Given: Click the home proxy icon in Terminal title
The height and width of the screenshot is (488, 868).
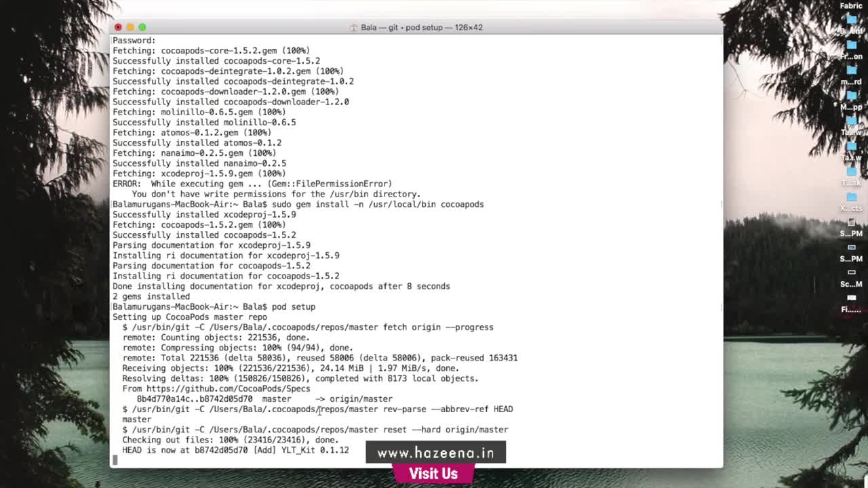Looking at the screenshot, I should click(x=353, y=27).
